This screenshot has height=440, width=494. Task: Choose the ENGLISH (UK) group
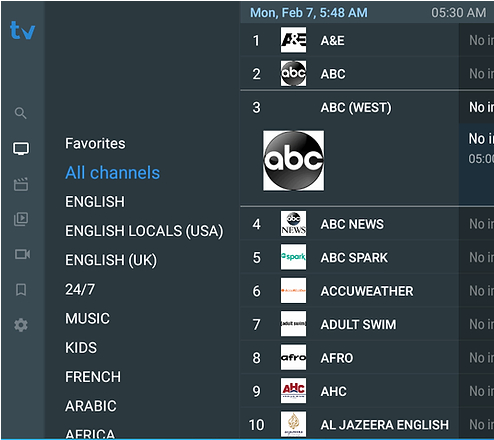point(111,260)
